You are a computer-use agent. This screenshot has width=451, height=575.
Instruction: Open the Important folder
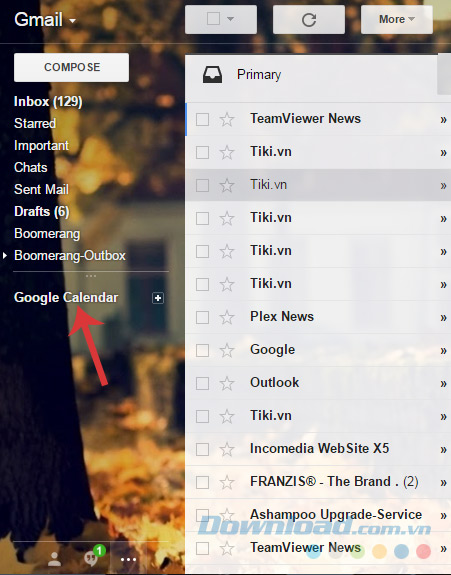[x=41, y=146]
